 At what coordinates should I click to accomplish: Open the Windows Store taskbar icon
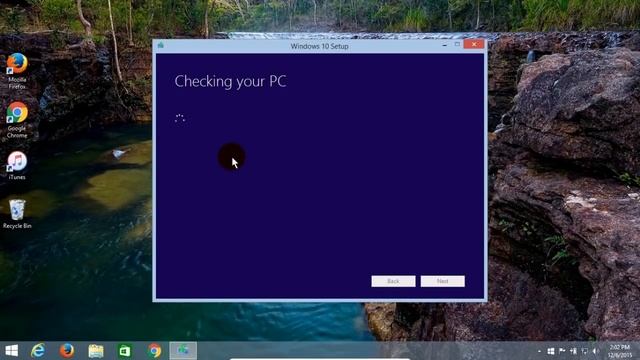tap(125, 351)
